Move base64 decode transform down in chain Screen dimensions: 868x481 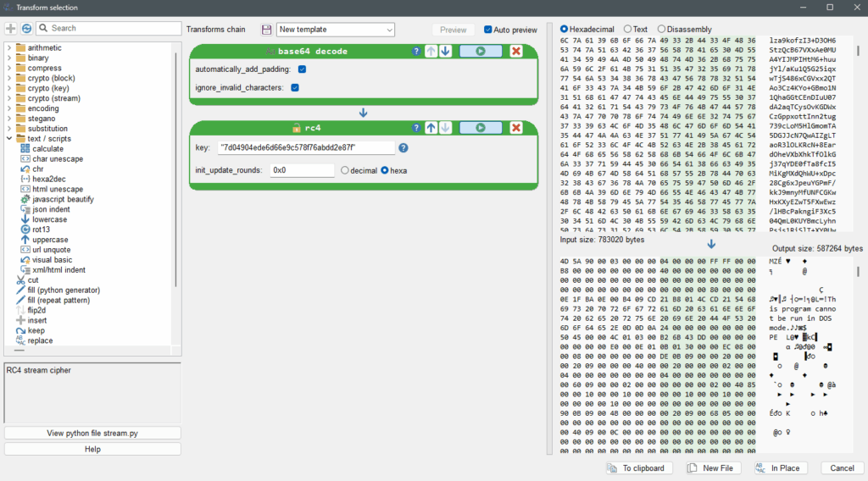pyautogui.click(x=445, y=52)
